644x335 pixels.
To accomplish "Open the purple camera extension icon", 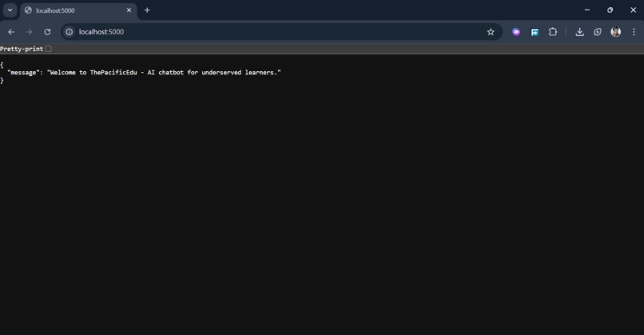I will [516, 32].
